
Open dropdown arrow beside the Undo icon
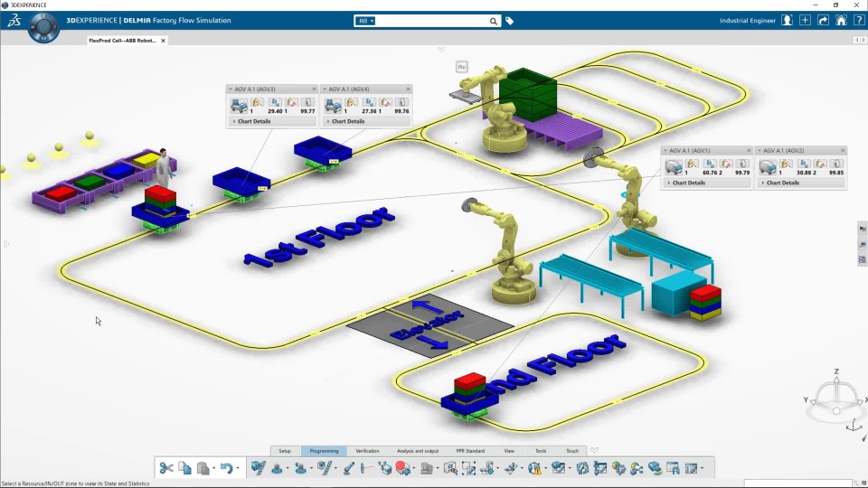pyautogui.click(x=238, y=469)
